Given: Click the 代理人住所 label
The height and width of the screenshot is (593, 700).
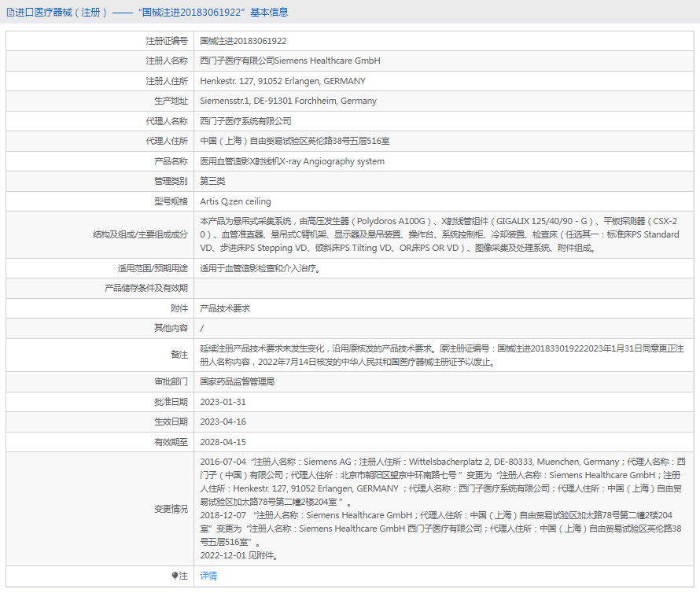Looking at the screenshot, I should (167, 141).
